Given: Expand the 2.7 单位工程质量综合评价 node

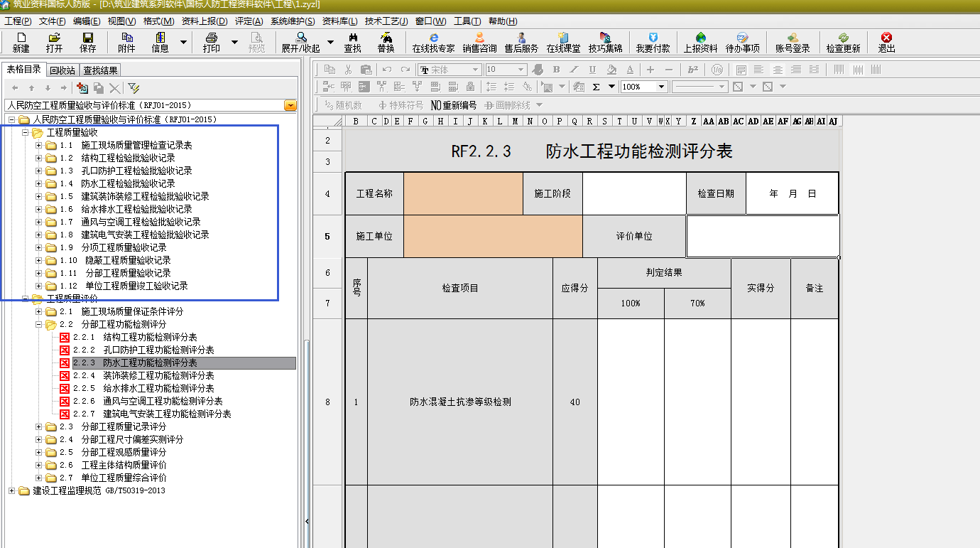Looking at the screenshot, I should (x=39, y=478).
